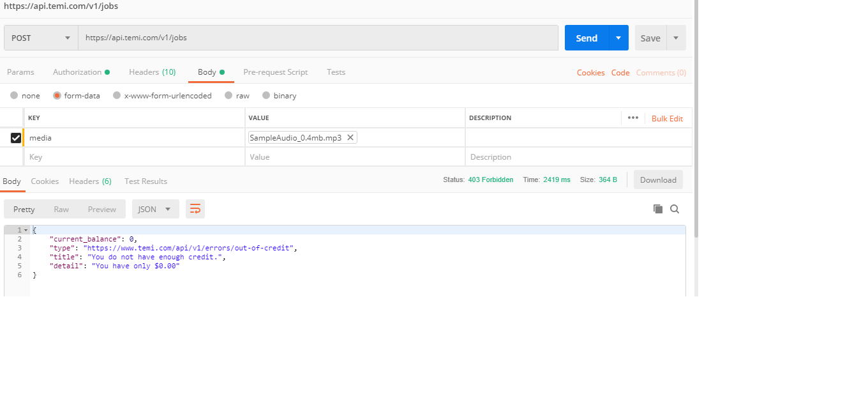
Task: Switch to Bulk Edit mode
Action: point(667,119)
